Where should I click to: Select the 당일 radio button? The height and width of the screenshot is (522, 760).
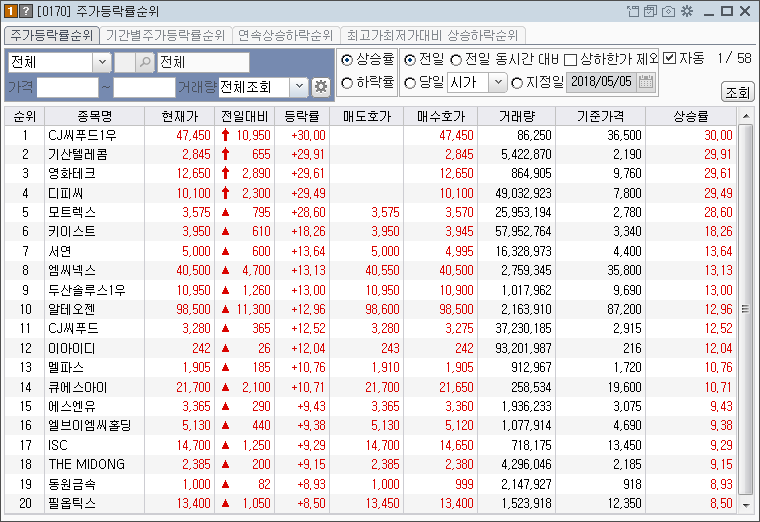(410, 83)
